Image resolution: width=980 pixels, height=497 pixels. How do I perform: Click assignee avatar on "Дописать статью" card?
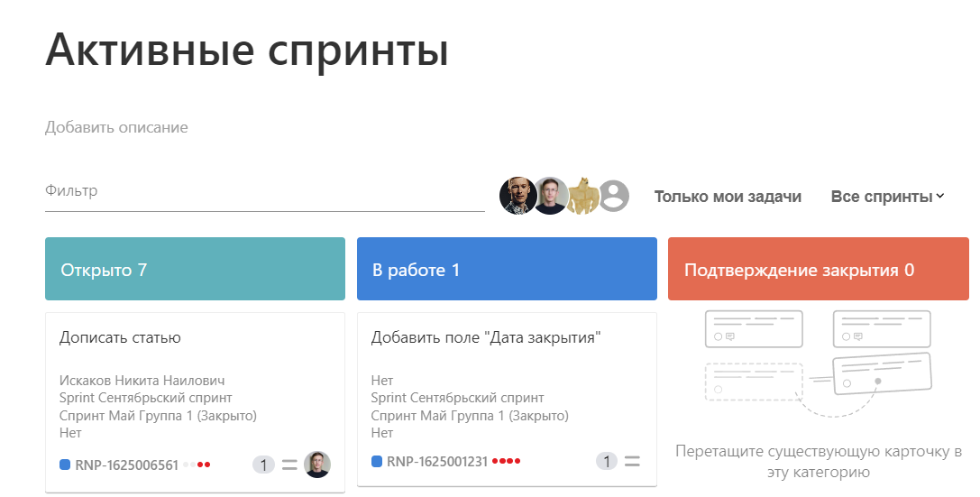317,465
